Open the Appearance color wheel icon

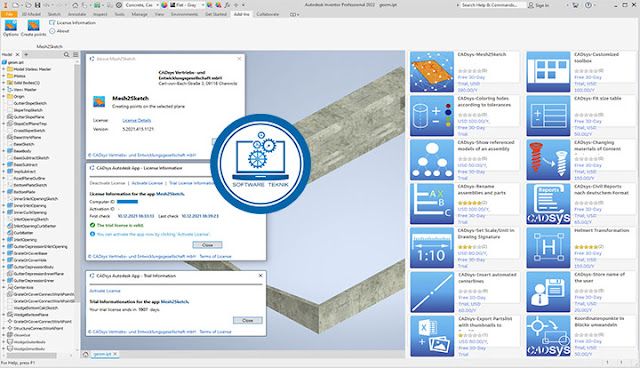click(164, 5)
